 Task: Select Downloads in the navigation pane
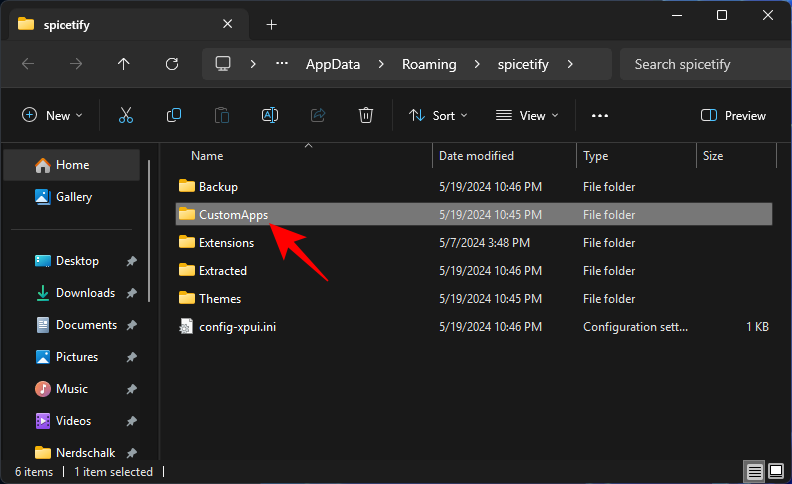point(85,293)
